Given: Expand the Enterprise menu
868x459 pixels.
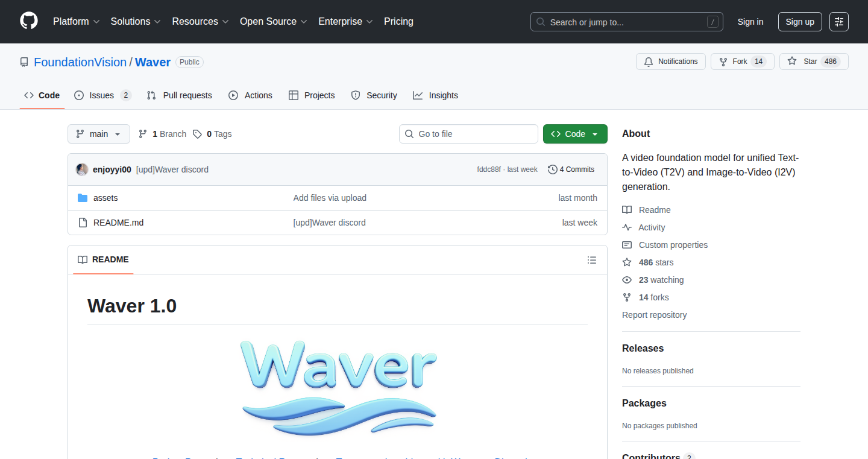Looking at the screenshot, I should tap(345, 21).
